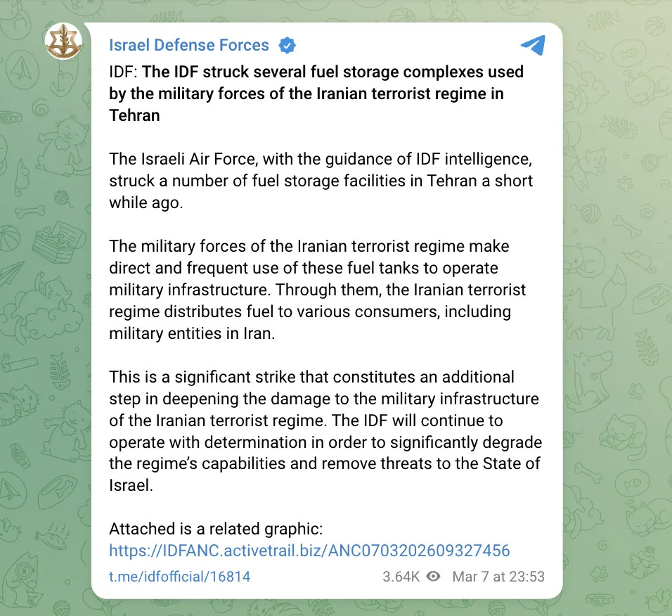Click the paragraph starting "This is a significant strike"
Viewport: 672px width, 616px height.
click(323, 431)
